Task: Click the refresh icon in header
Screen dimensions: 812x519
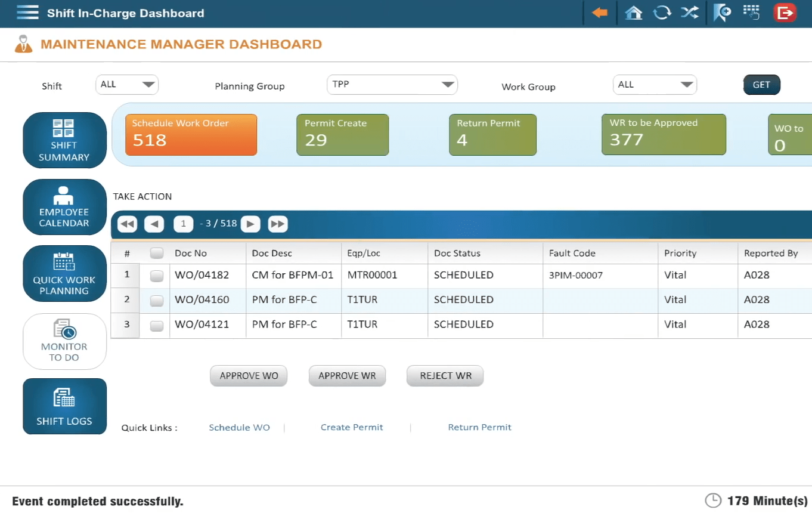Action: [x=662, y=13]
